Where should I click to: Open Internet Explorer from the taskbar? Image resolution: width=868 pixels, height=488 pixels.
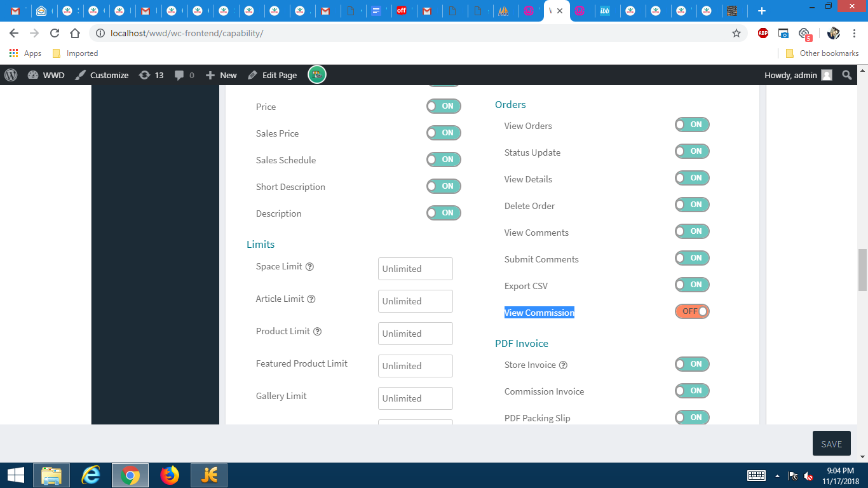pos(91,475)
